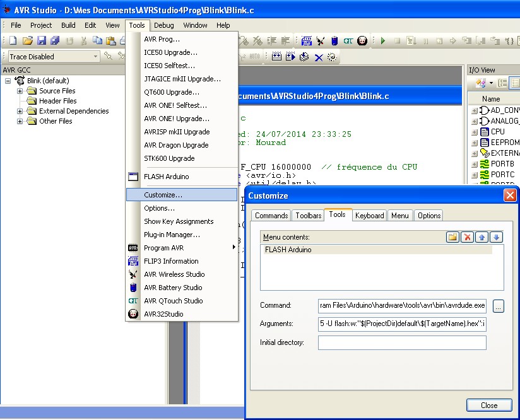Click the Save All toolbar icon
Viewport: 520px width, 420px height.
(55, 41)
